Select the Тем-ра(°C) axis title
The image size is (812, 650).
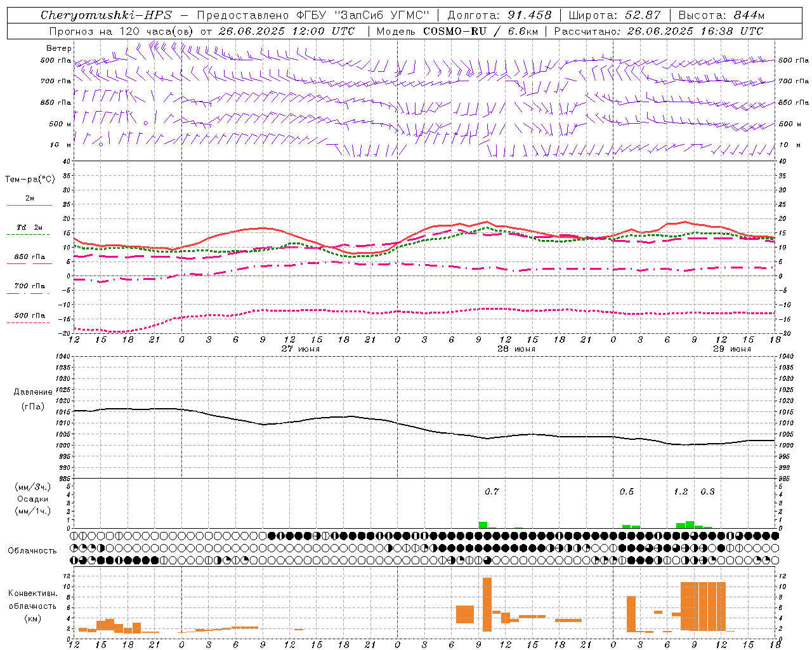[x=30, y=180]
